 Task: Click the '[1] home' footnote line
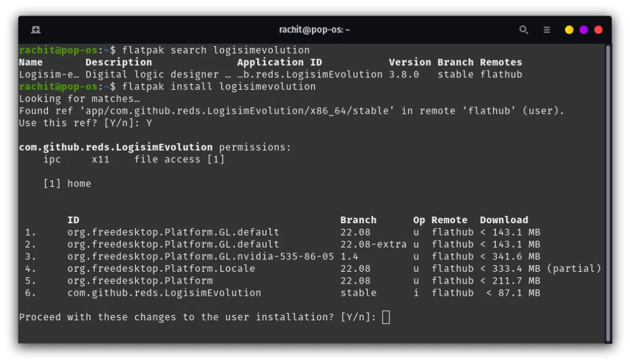tap(67, 184)
